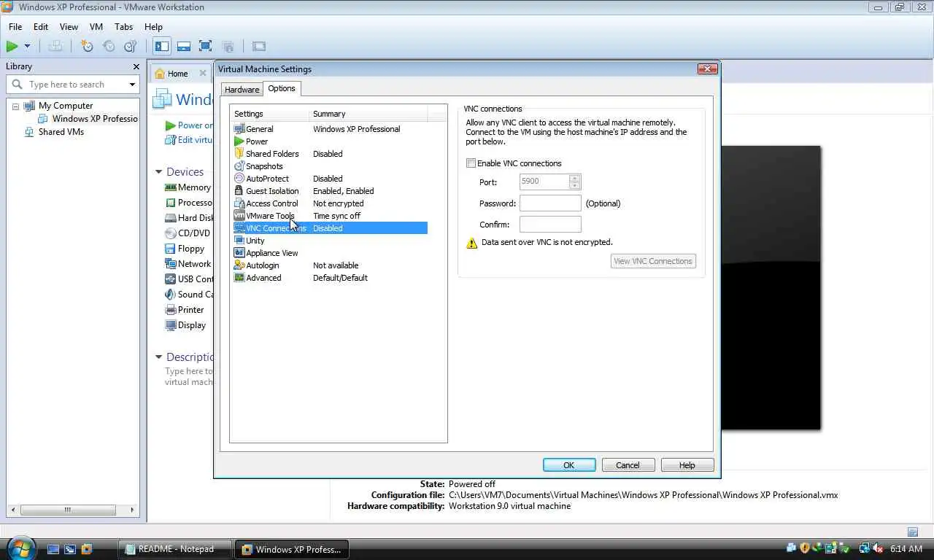
Task: Click the Printer device entry
Action: (x=185, y=310)
